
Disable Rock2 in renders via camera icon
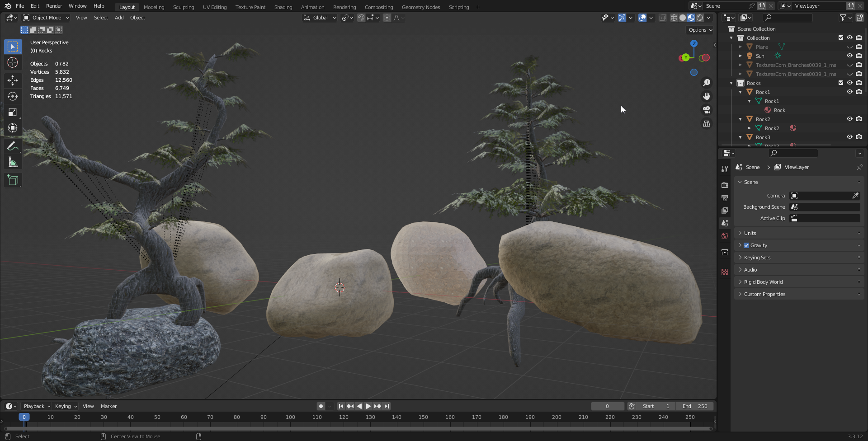859,119
